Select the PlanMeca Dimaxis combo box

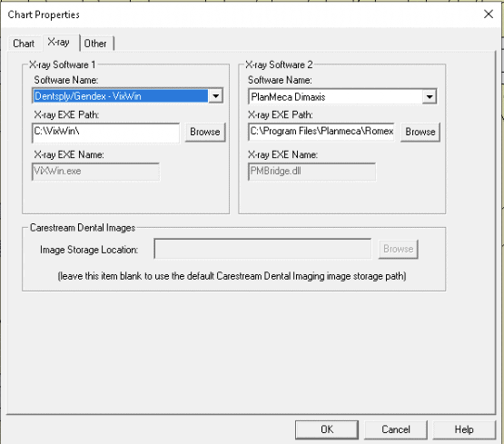(342, 97)
